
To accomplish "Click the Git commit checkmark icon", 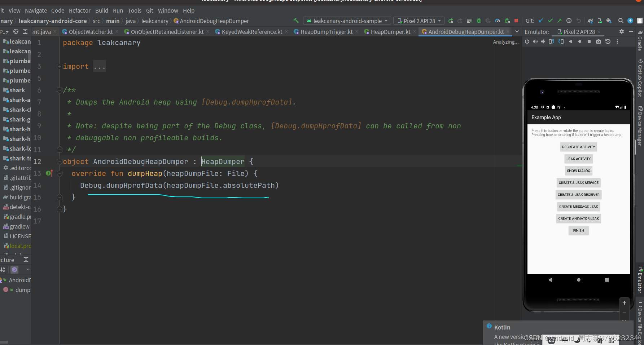I will pyautogui.click(x=550, y=21).
